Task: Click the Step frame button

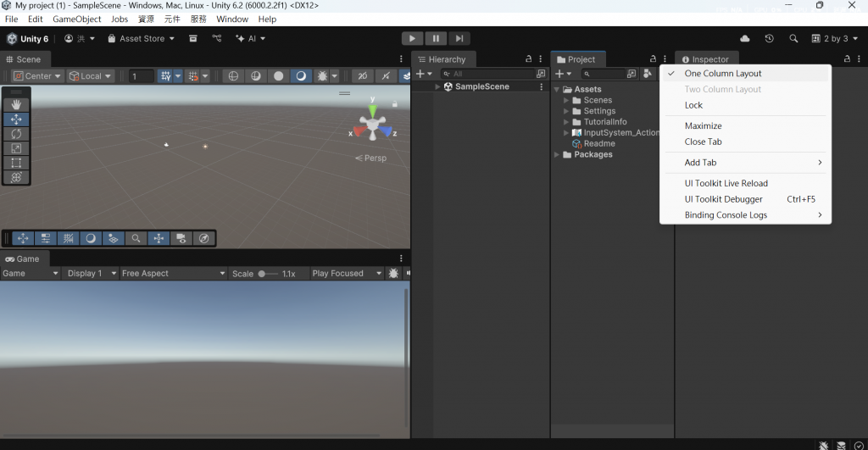Action: click(459, 38)
